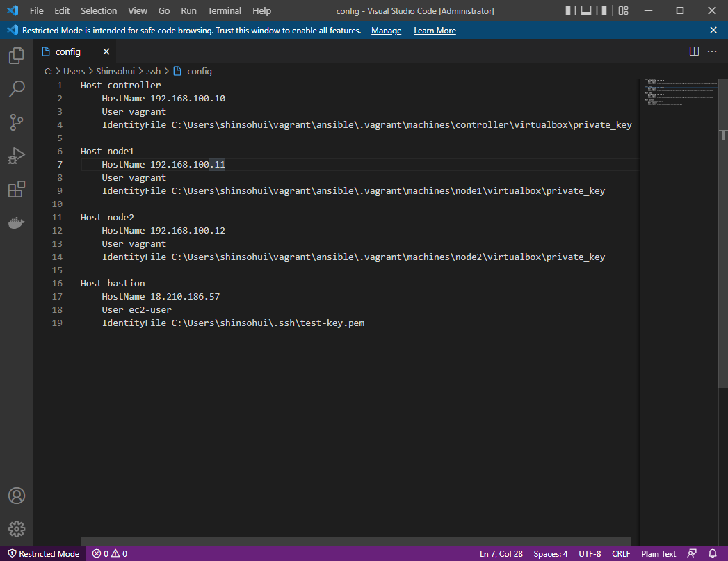The image size is (728, 561).
Task: Open the Edit menu
Action: pyautogui.click(x=62, y=10)
